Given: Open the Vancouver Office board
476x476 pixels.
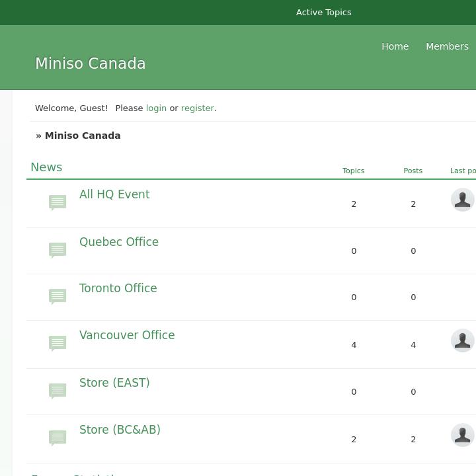Looking at the screenshot, I should pyautogui.click(x=127, y=335).
